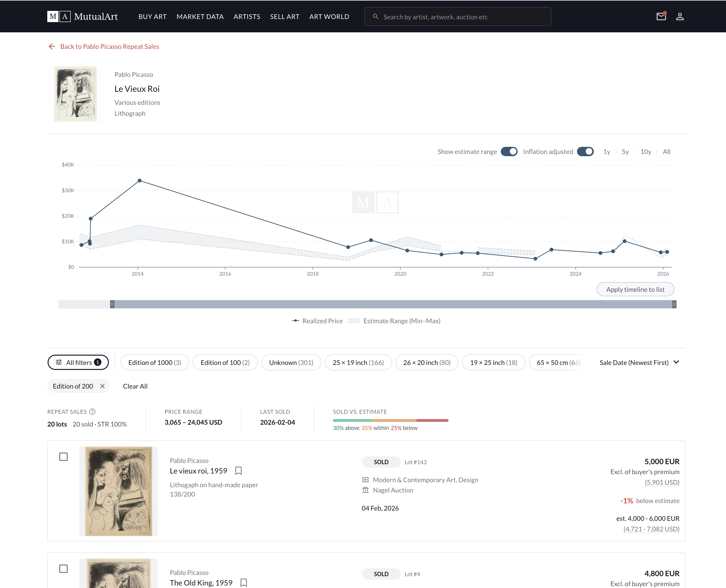Select the 10y chart range

click(646, 152)
